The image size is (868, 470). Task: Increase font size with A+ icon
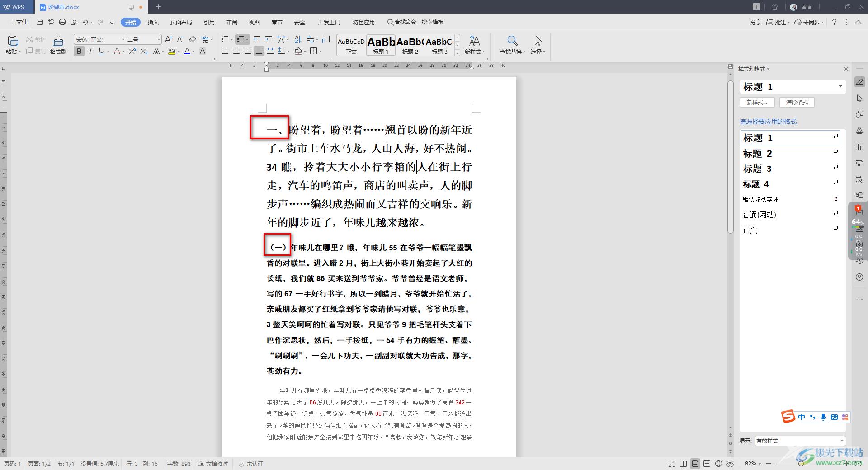point(168,39)
